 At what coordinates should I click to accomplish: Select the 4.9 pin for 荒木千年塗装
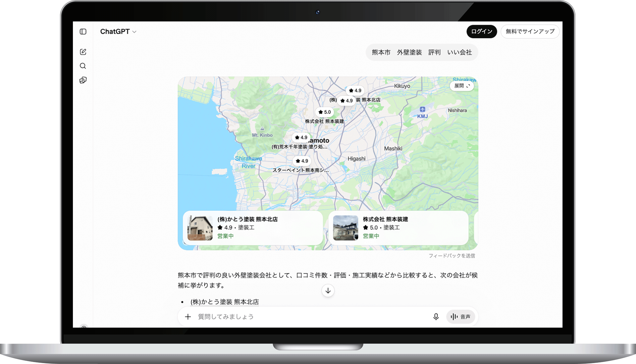coord(301,137)
